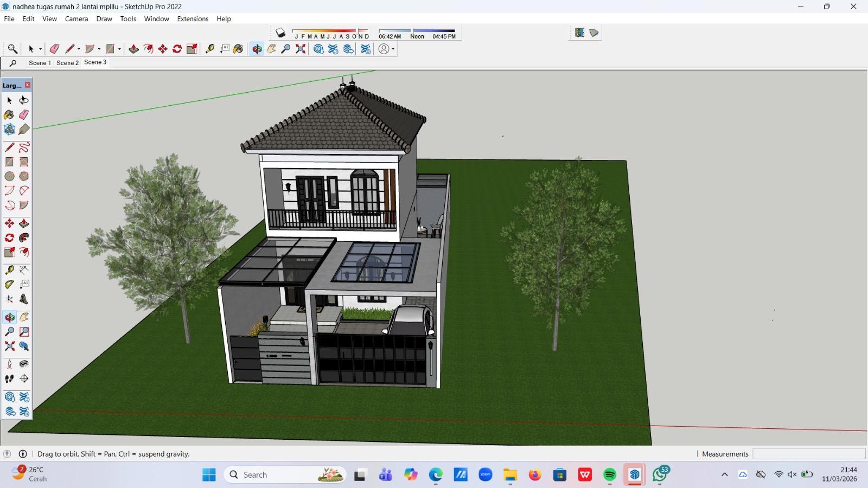868x488 pixels.
Task: Choose the Polygon tool in left panel
Action: (x=24, y=176)
